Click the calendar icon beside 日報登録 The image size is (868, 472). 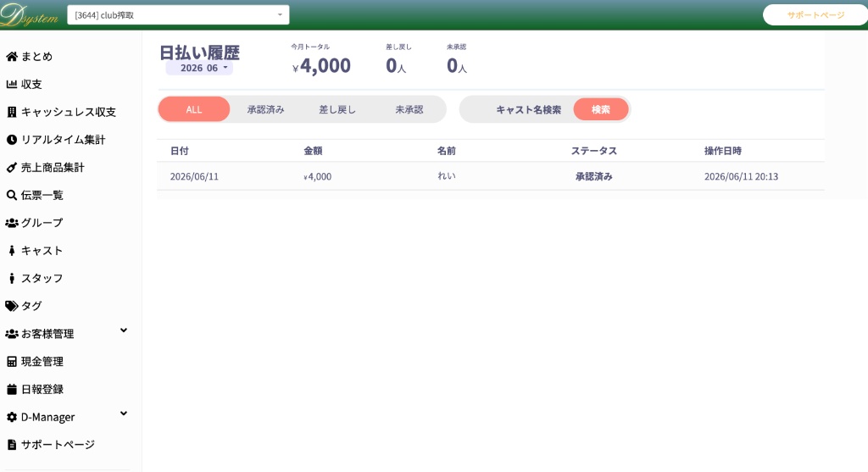(x=12, y=389)
